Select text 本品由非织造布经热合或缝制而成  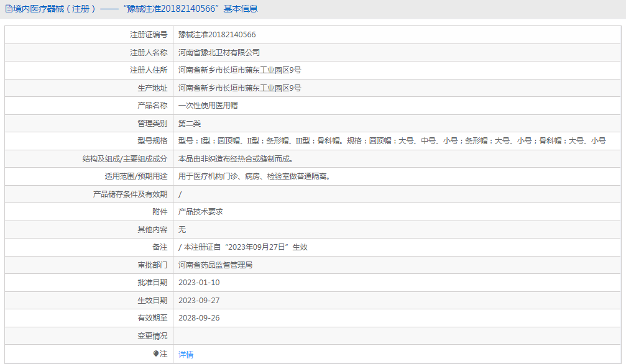(x=236, y=159)
